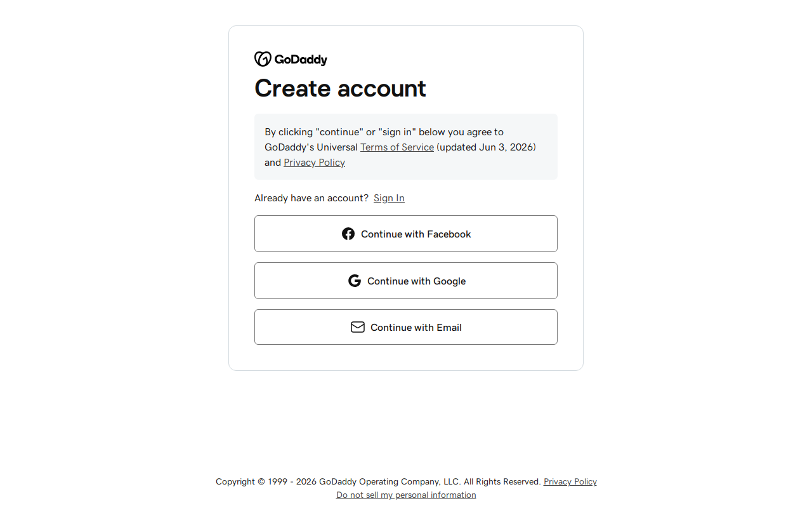The width and height of the screenshot is (812, 508).
Task: Click the envelope email icon
Action: pos(358,327)
